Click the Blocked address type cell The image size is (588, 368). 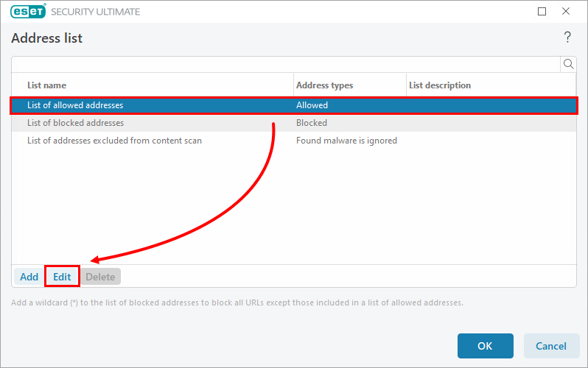312,123
